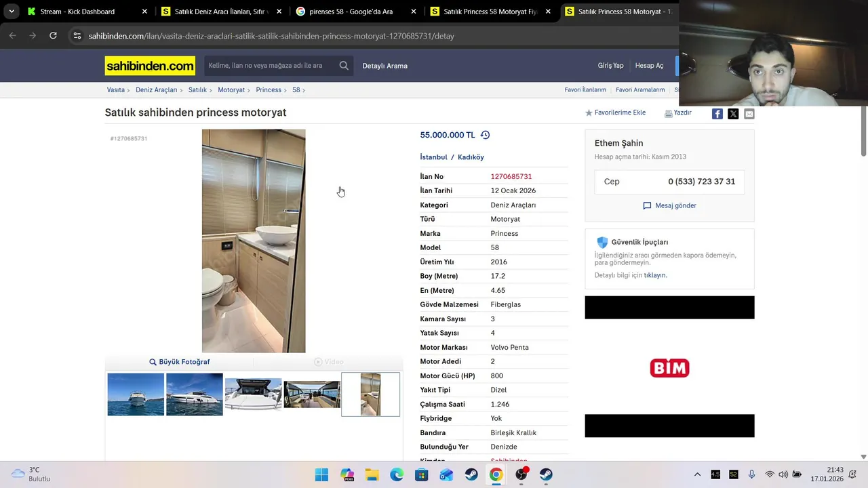
Task: Open File Explorer from taskbar
Action: (x=372, y=474)
